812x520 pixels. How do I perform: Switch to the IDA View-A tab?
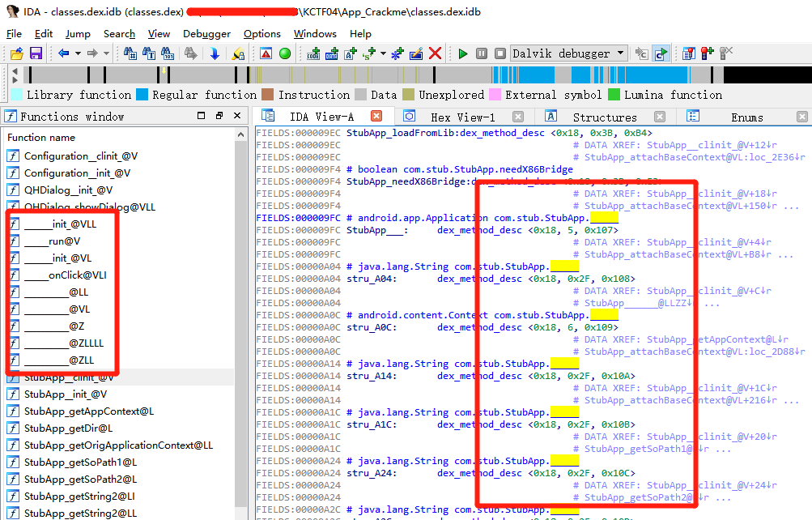(x=321, y=117)
